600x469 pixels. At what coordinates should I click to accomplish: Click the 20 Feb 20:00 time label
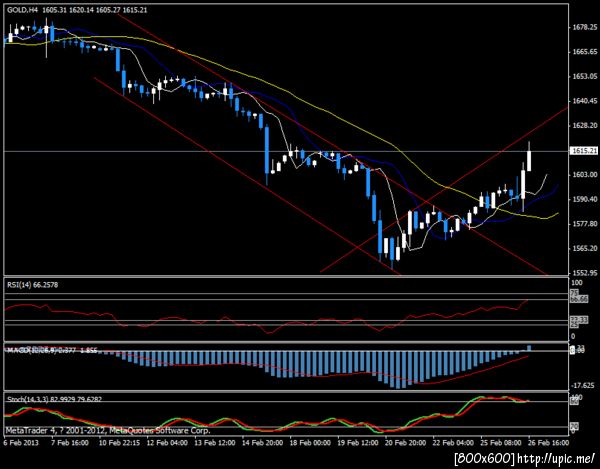[405, 443]
